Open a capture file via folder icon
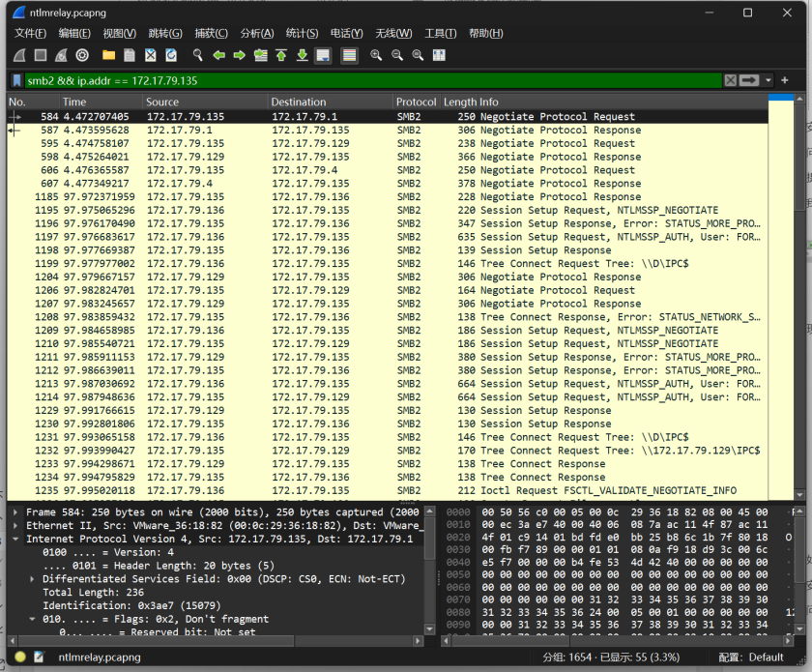This screenshot has height=672, width=812. tap(108, 56)
